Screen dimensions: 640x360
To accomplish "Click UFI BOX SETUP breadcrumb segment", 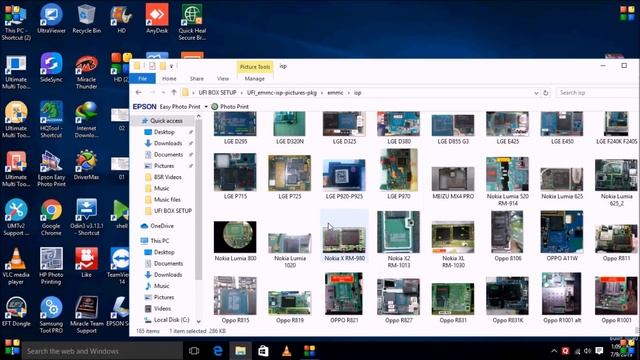I will [x=218, y=93].
